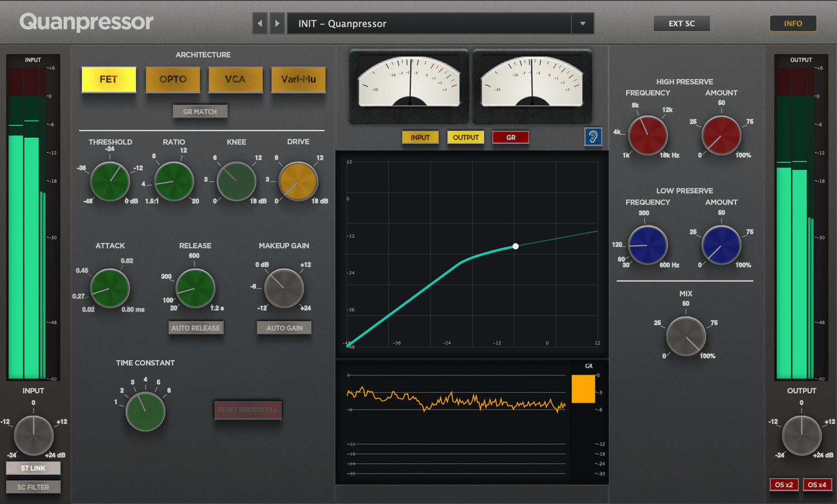Load the next preset arrow
Image resolution: width=837 pixels, height=504 pixels.
tap(277, 23)
